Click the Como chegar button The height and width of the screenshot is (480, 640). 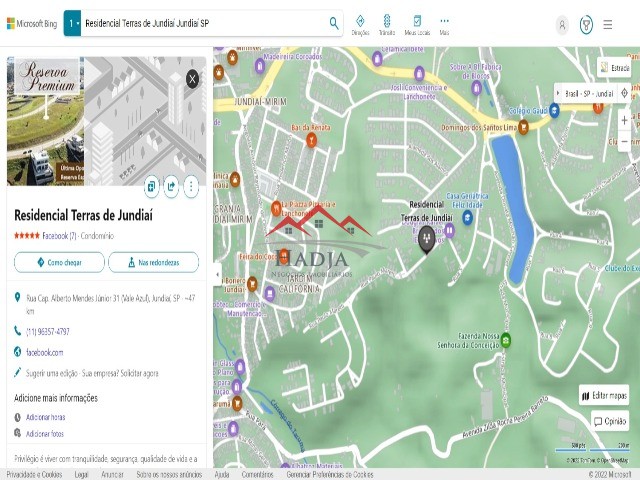(59, 262)
